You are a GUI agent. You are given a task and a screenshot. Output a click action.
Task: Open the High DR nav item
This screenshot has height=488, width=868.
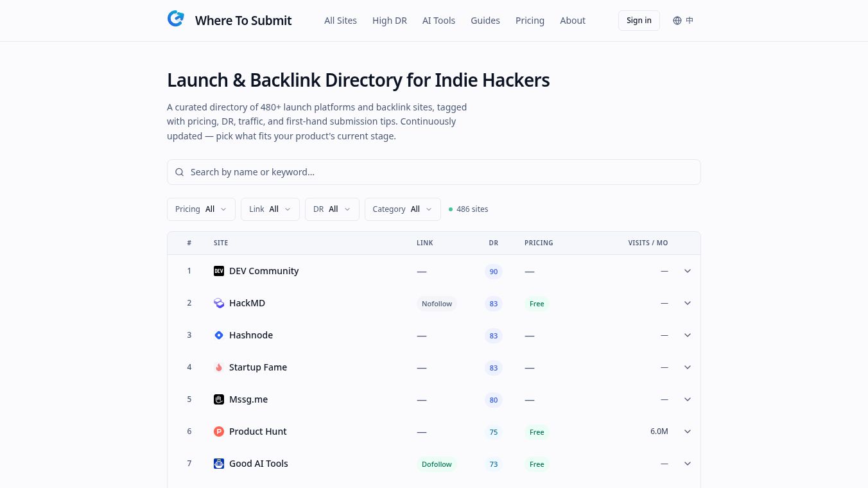pos(390,21)
